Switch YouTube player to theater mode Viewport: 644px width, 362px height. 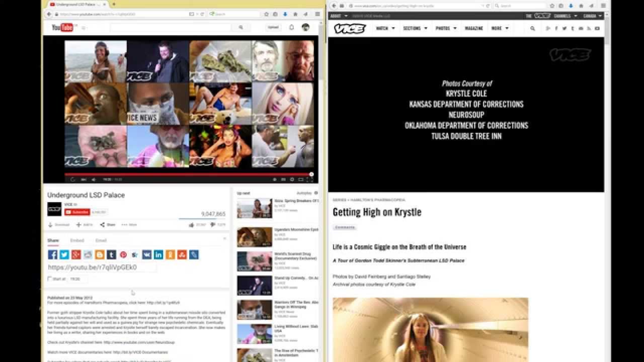(300, 179)
